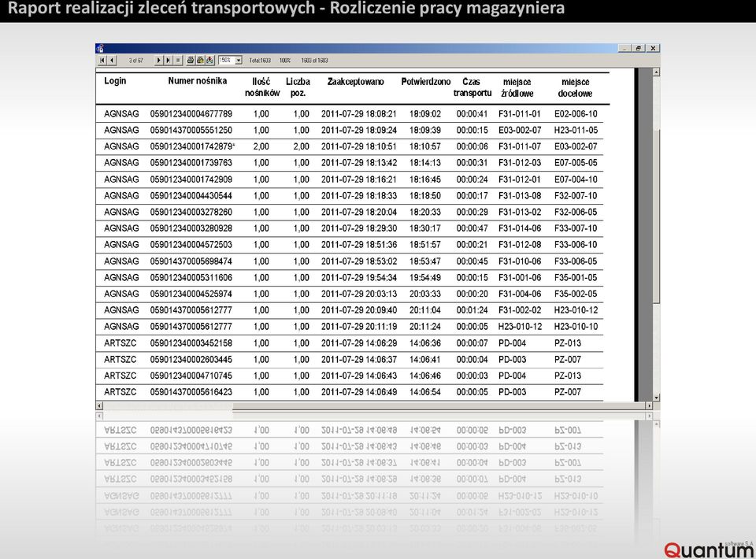Select carrier number 059012340004572503

point(191,245)
